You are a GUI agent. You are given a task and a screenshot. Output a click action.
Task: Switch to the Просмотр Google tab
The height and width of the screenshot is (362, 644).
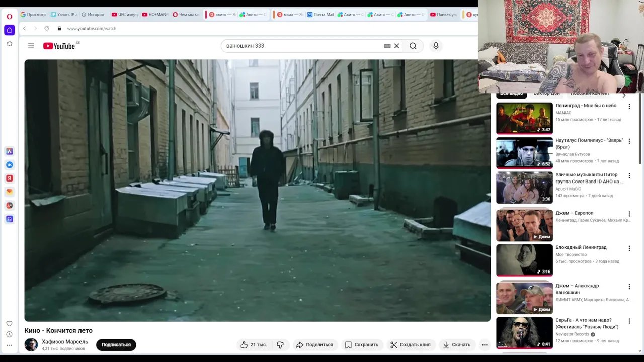click(33, 14)
